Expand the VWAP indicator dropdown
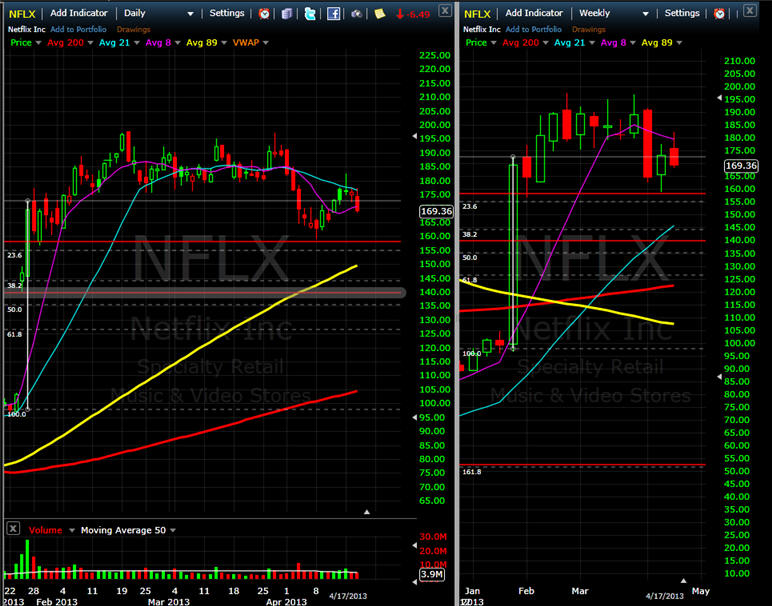Image resolution: width=772 pixels, height=606 pixels. [x=266, y=43]
